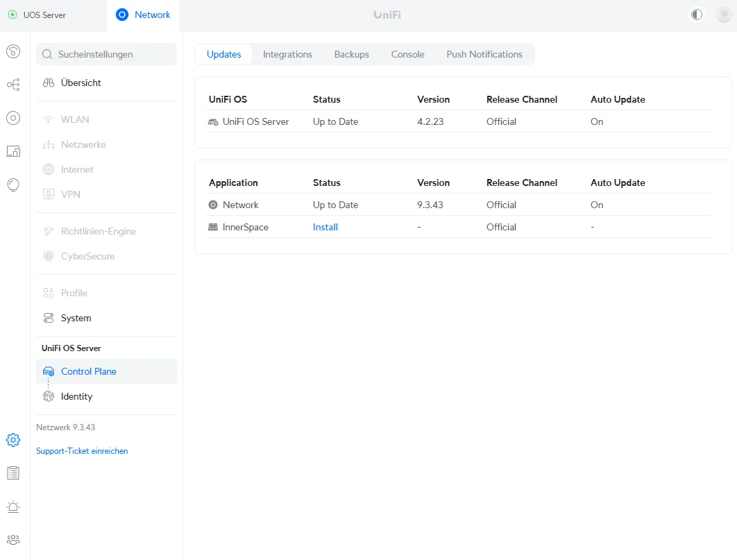This screenshot has height=560, width=737.
Task: Open the Control Plane settings page
Action: [x=106, y=372]
